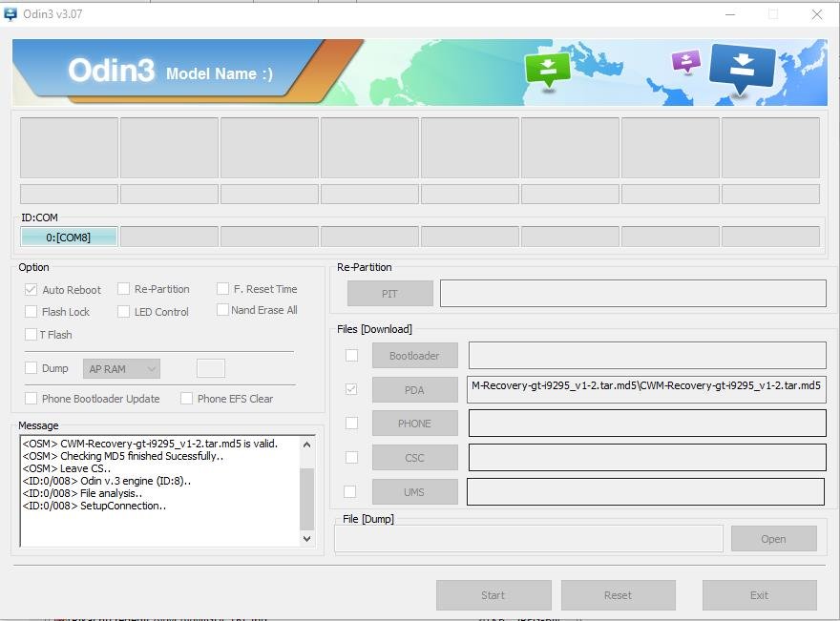Click the Odin3 app icon in title bar
The width and height of the screenshot is (840, 621).
pyautogui.click(x=10, y=14)
